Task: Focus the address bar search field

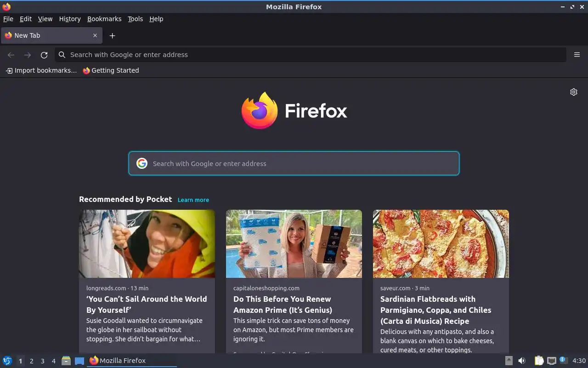Action: tap(311, 55)
